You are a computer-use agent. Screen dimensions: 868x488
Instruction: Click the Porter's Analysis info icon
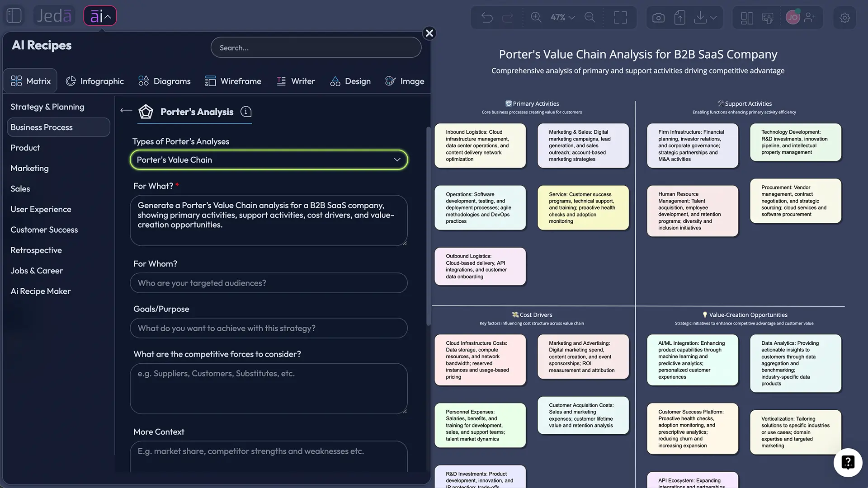pyautogui.click(x=246, y=112)
